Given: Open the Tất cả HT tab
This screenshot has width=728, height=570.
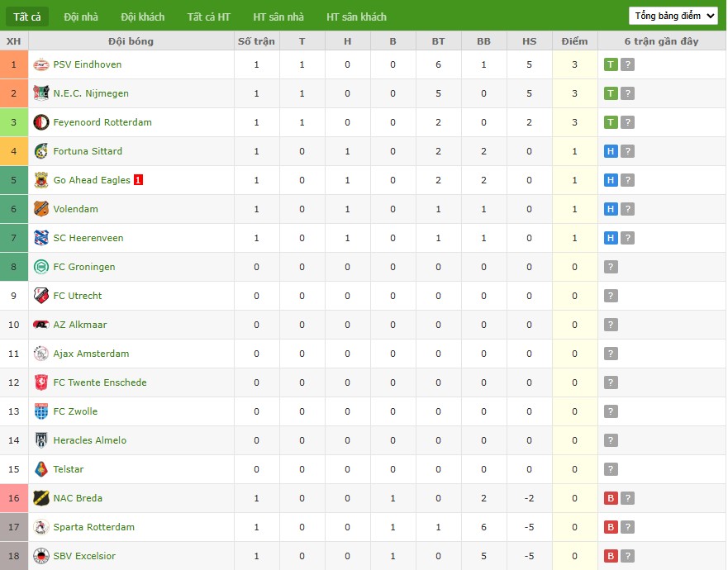Looking at the screenshot, I should pyautogui.click(x=208, y=17).
